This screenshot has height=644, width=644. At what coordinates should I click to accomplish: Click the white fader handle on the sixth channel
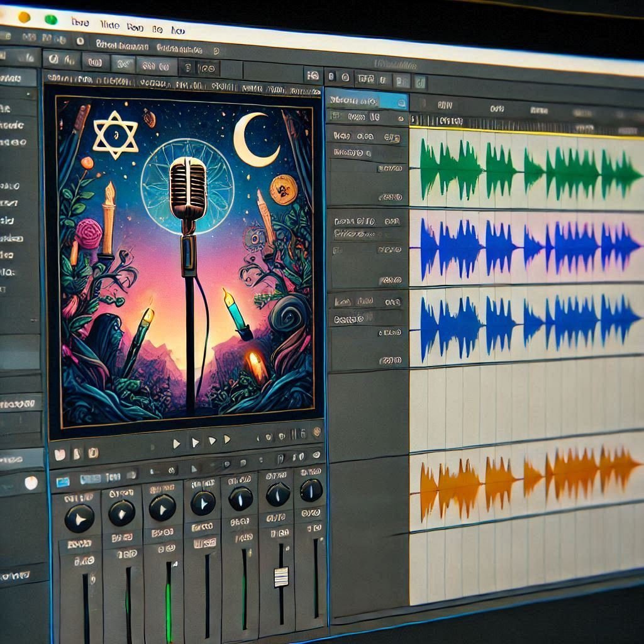tap(281, 577)
